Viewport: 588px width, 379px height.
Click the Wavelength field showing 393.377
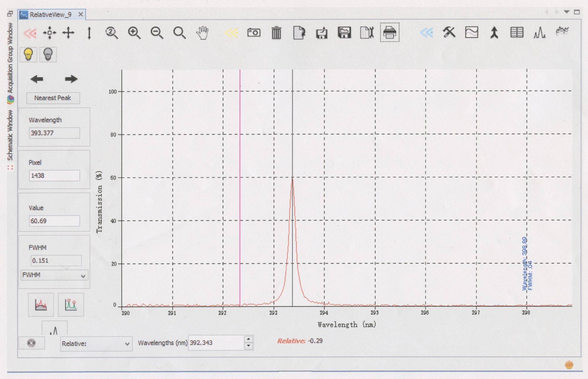(54, 133)
